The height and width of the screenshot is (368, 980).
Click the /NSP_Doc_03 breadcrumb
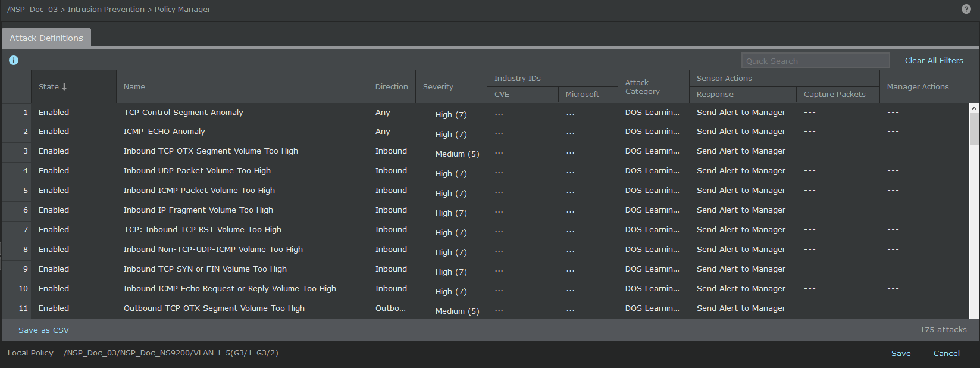tap(32, 10)
